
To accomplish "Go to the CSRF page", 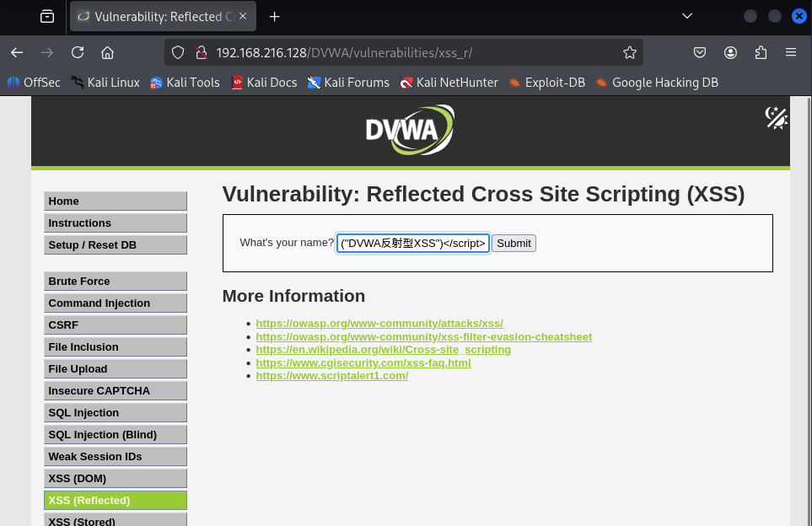I will point(116,325).
